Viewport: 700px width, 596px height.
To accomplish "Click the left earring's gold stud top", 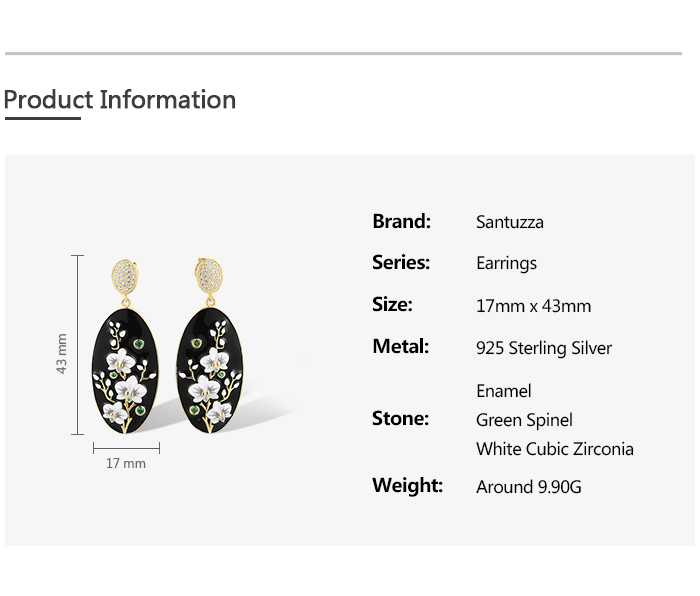I will tap(127, 274).
